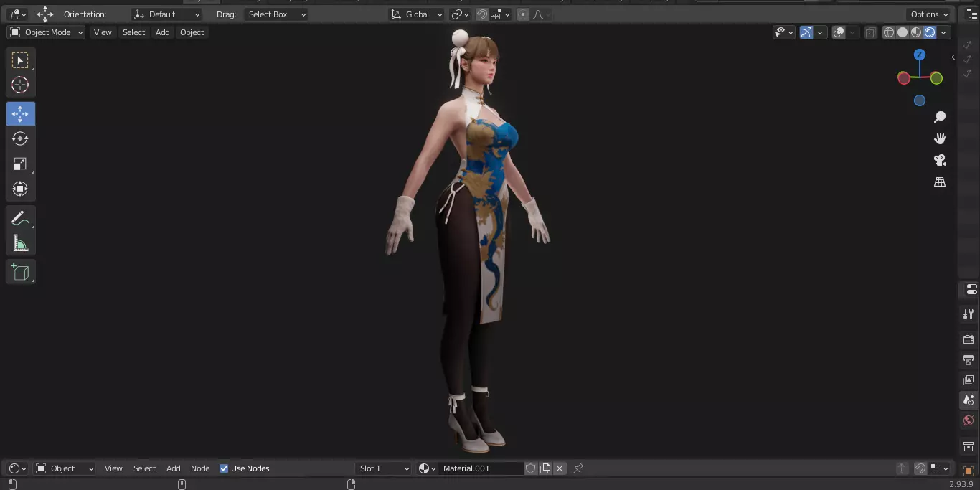Click the zoom magnifier viewport button
The image size is (980, 490).
[x=940, y=117]
